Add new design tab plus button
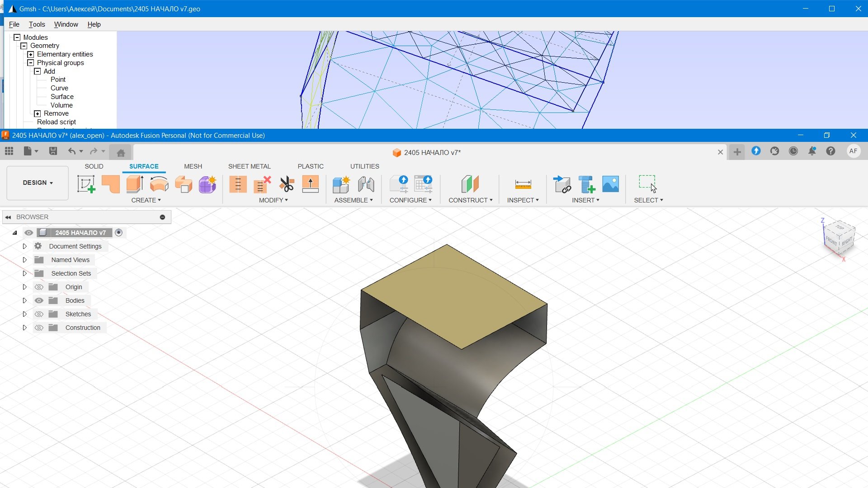The width and height of the screenshot is (868, 488). 737,152
